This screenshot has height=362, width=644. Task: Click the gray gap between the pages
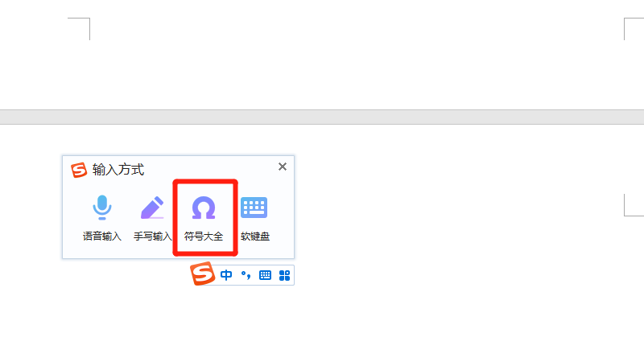tap(322, 117)
